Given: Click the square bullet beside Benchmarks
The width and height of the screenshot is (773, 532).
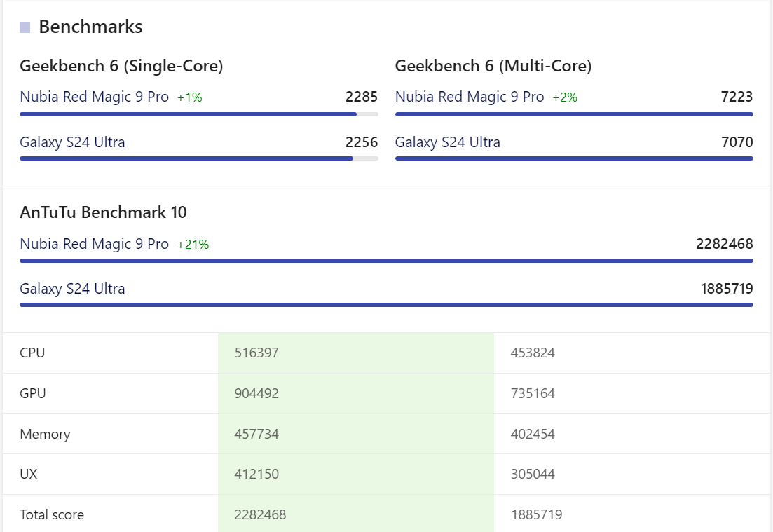Looking at the screenshot, I should (x=25, y=27).
